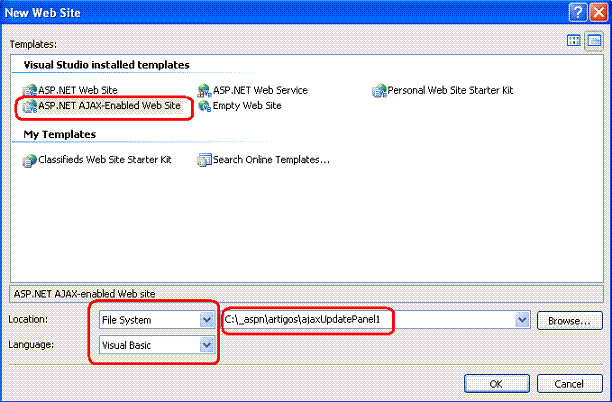Viewport: 612px width, 402px height.
Task: Click the Empty Web Site label
Action: pos(247,106)
